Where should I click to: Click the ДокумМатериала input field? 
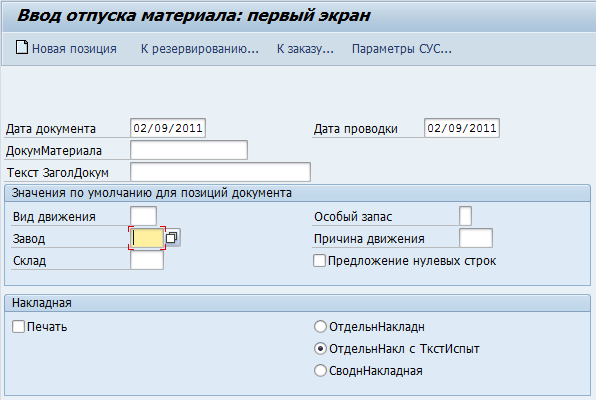[189, 150]
